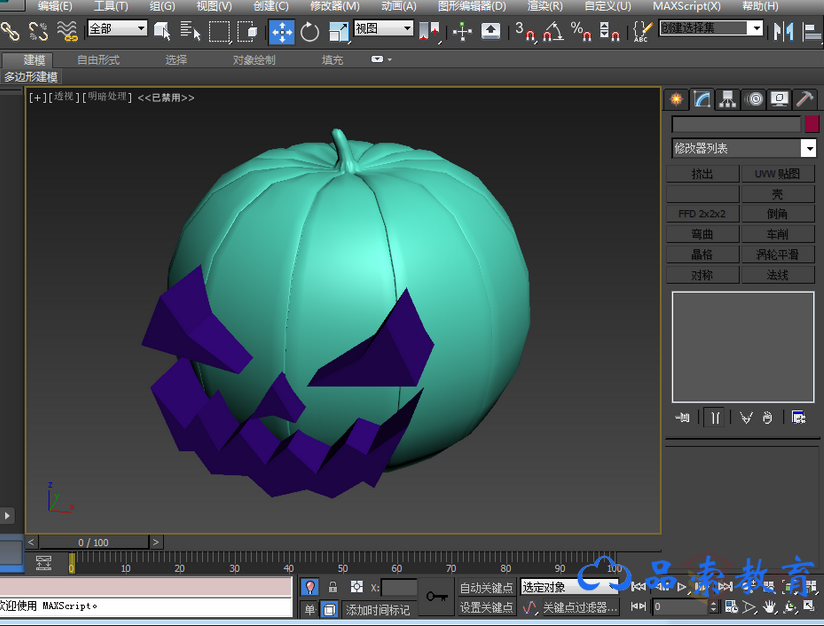Click the Motion panel wheel icon
The width and height of the screenshot is (824, 626).
[x=754, y=99]
